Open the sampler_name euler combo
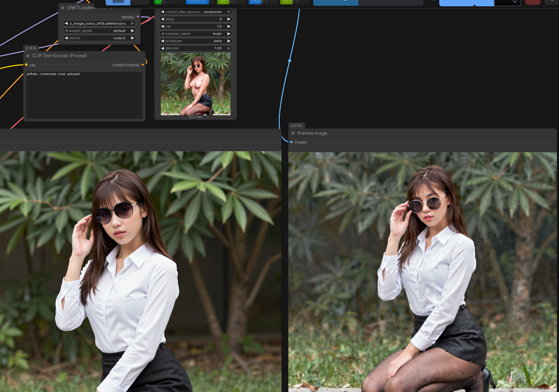The width and height of the screenshot is (559, 392). pyautogui.click(x=195, y=33)
